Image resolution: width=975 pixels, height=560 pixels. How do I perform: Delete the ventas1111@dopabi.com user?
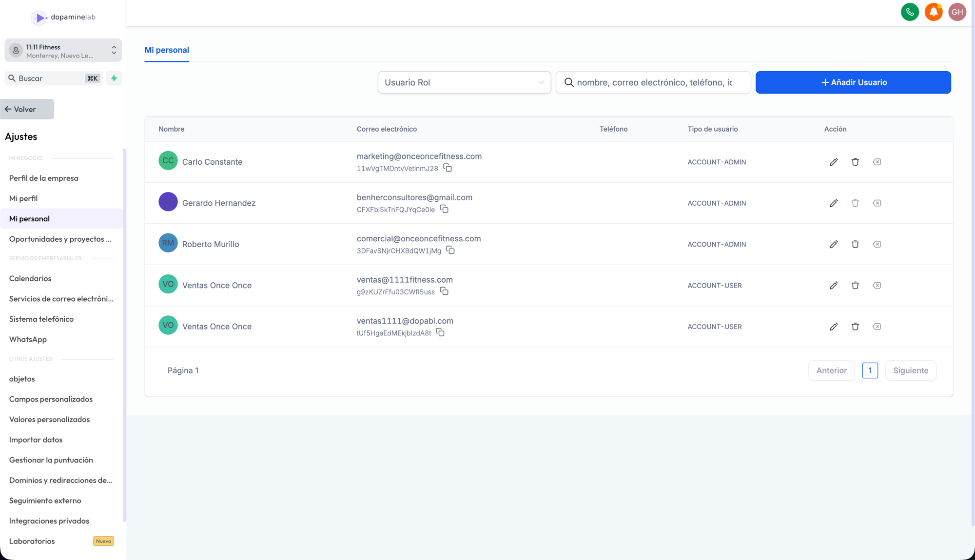point(855,327)
